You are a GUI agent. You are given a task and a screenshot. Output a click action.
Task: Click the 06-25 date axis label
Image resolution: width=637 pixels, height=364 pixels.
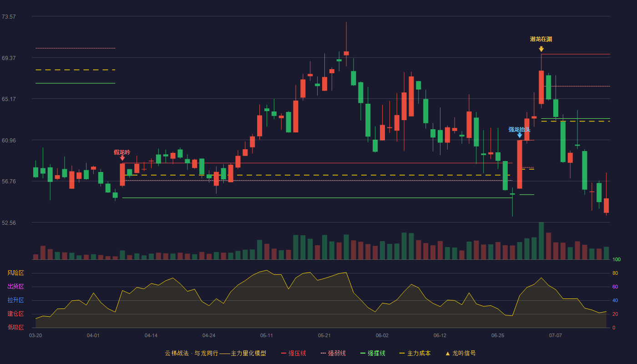pyautogui.click(x=498, y=335)
